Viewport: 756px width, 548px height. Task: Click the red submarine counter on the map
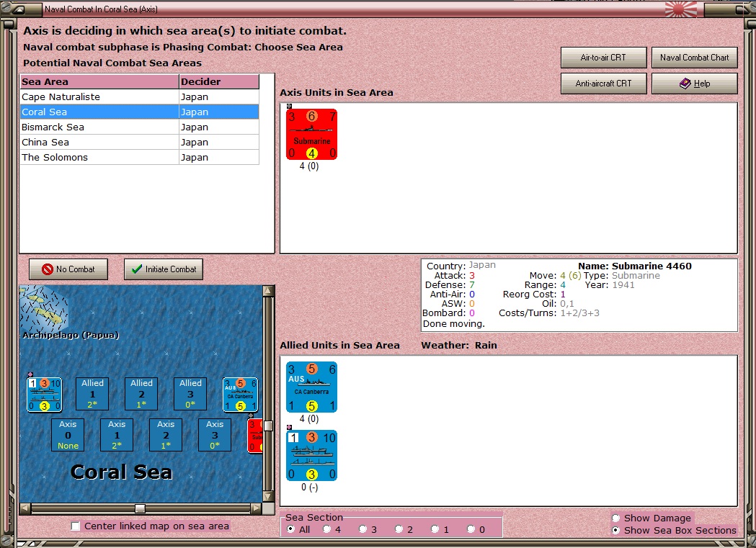point(255,436)
